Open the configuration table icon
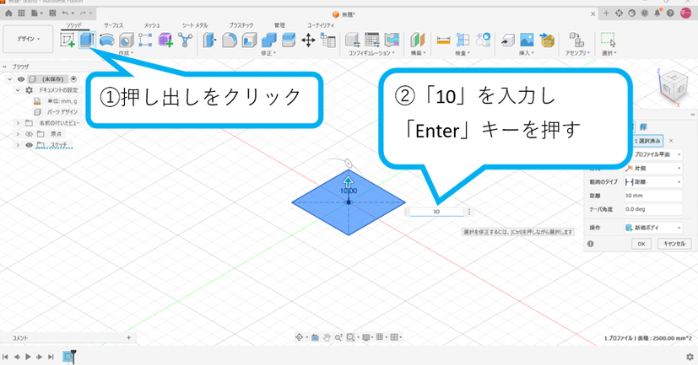This screenshot has width=698, height=365. [372, 40]
